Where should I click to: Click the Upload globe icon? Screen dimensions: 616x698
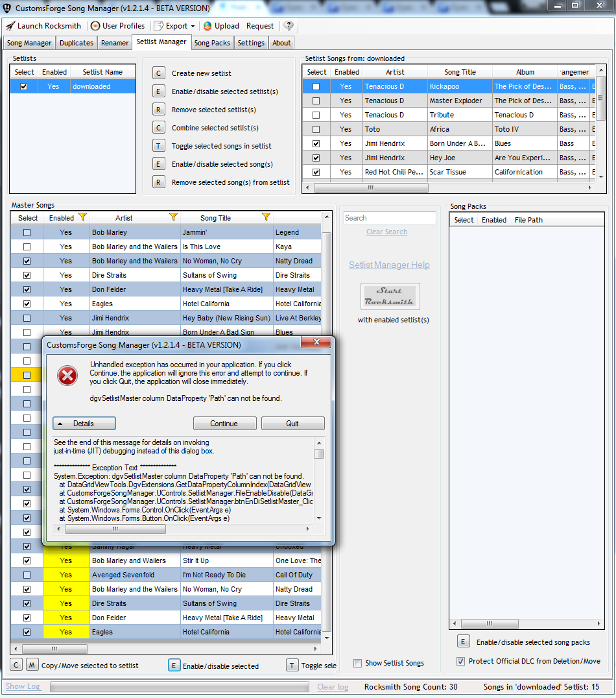point(207,26)
